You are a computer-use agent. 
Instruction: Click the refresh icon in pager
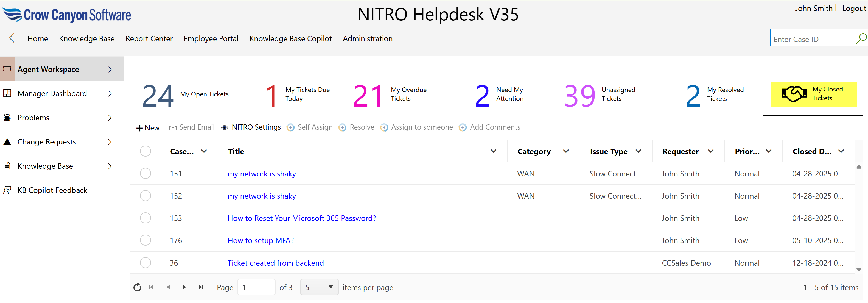(x=137, y=287)
